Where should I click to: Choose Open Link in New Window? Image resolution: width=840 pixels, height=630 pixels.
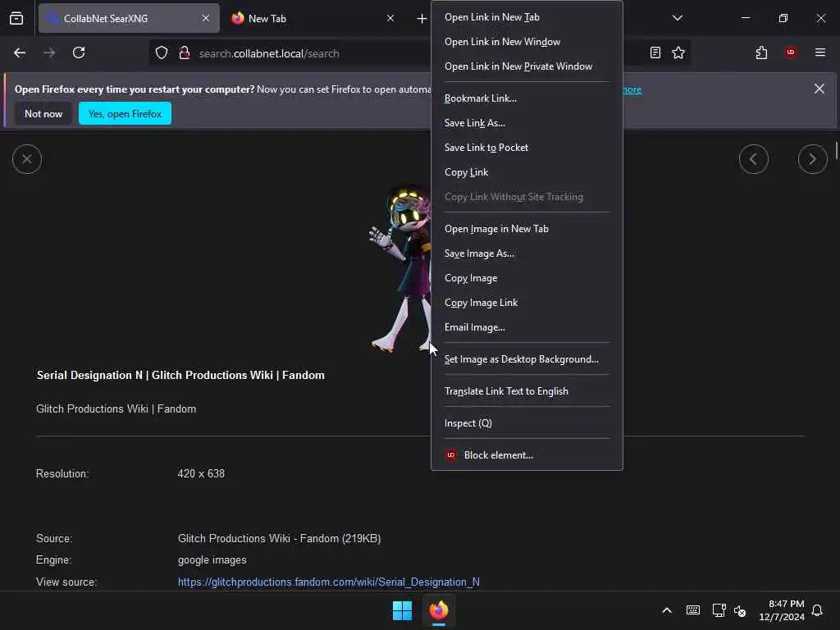[527, 42]
